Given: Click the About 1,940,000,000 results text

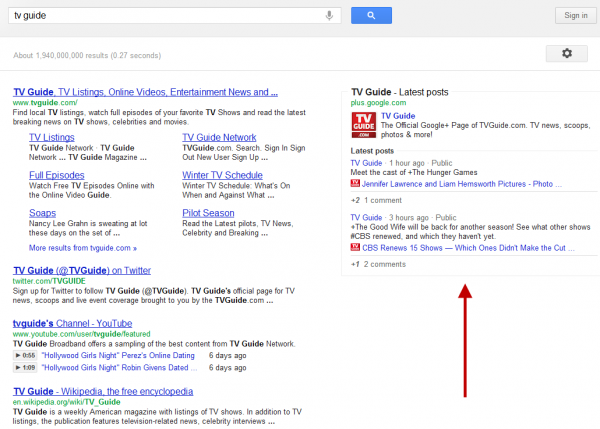Looking at the screenshot, I should (x=87, y=55).
